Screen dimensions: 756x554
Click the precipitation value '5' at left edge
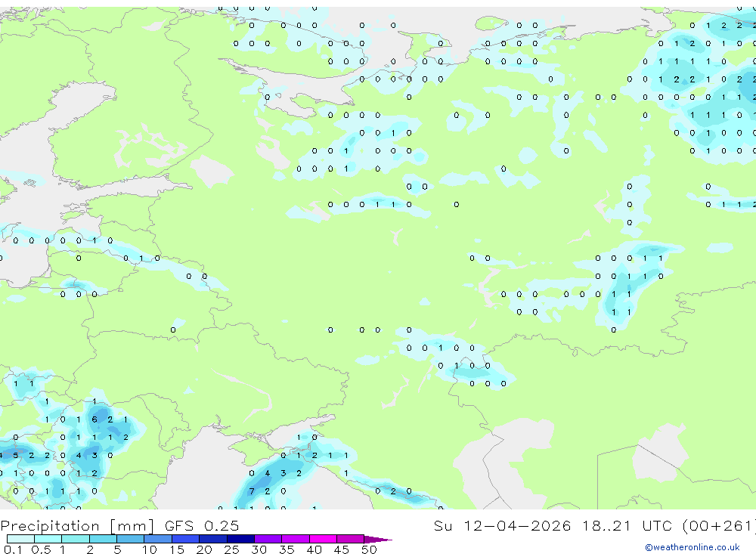click(16, 455)
